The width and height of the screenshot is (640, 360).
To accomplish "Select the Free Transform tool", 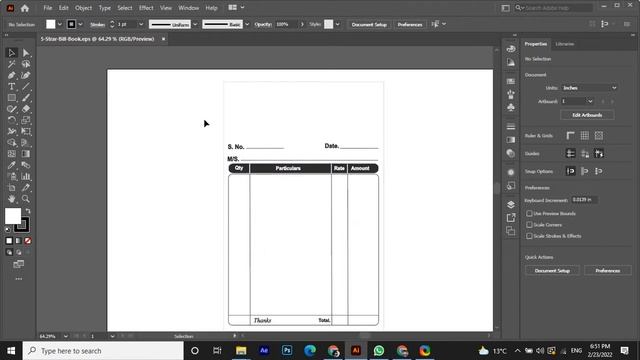I will pos(26,131).
